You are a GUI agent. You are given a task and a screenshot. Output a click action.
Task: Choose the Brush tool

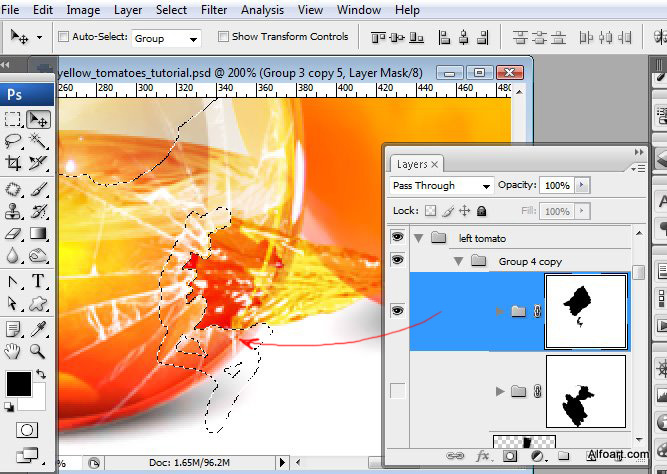38,187
